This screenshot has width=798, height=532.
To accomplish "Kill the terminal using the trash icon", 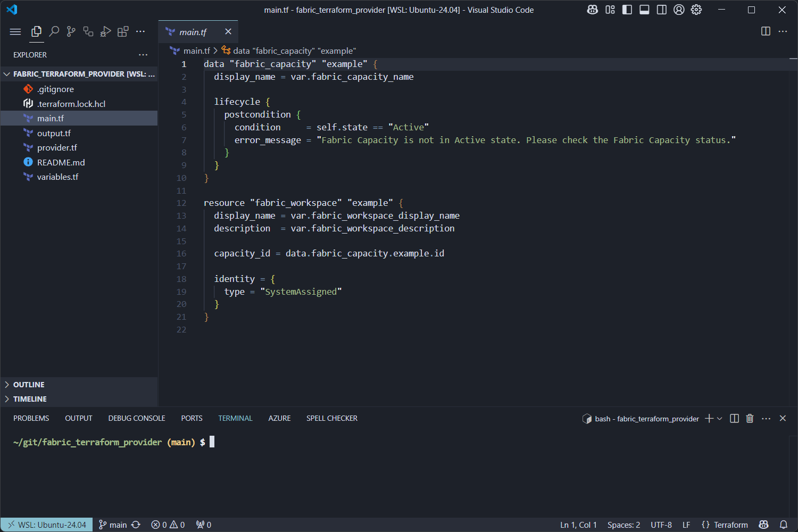I will pos(750,419).
